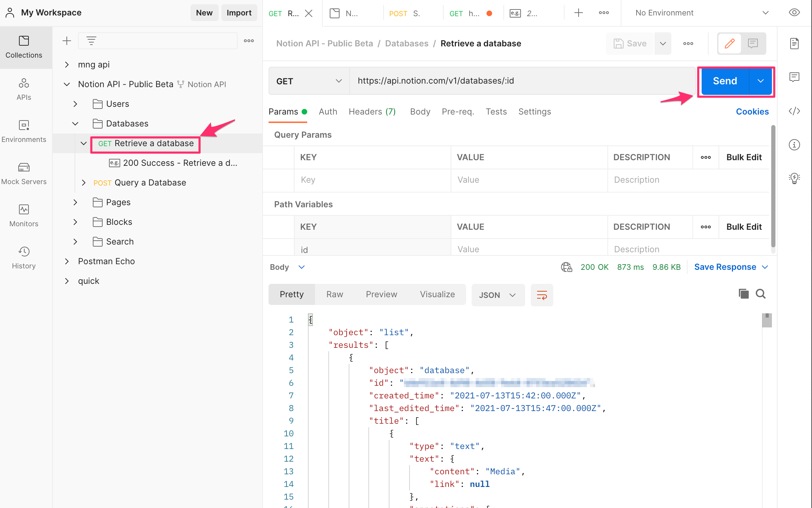Open the GET HTTP method dropdown
Screen dimensions: 812x508
(309, 81)
